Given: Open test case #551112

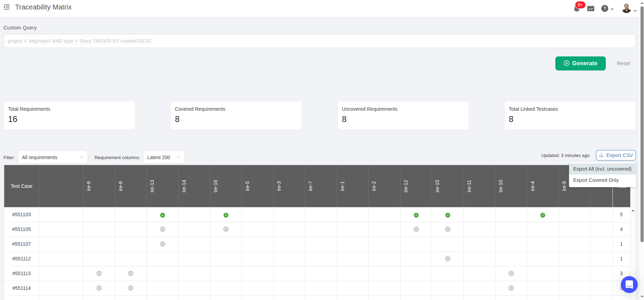Looking at the screenshot, I should click(21, 259).
